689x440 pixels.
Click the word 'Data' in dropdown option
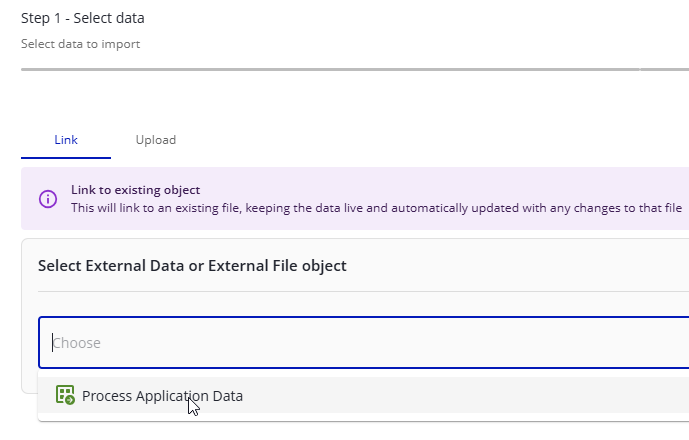226,396
